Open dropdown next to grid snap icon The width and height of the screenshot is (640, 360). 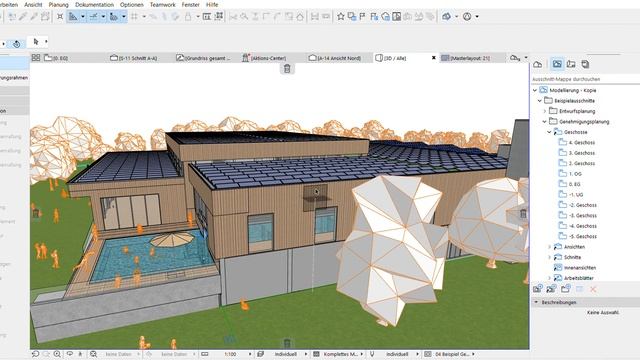(x=144, y=17)
